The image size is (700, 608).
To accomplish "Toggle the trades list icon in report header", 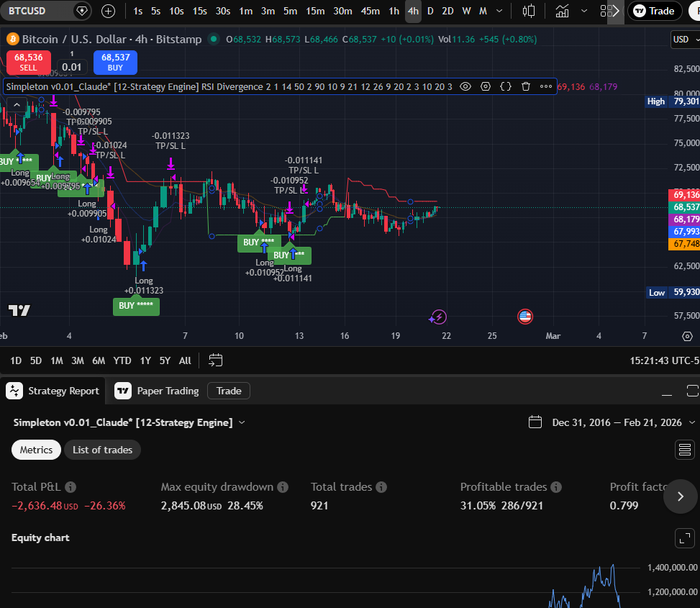I will point(683,449).
